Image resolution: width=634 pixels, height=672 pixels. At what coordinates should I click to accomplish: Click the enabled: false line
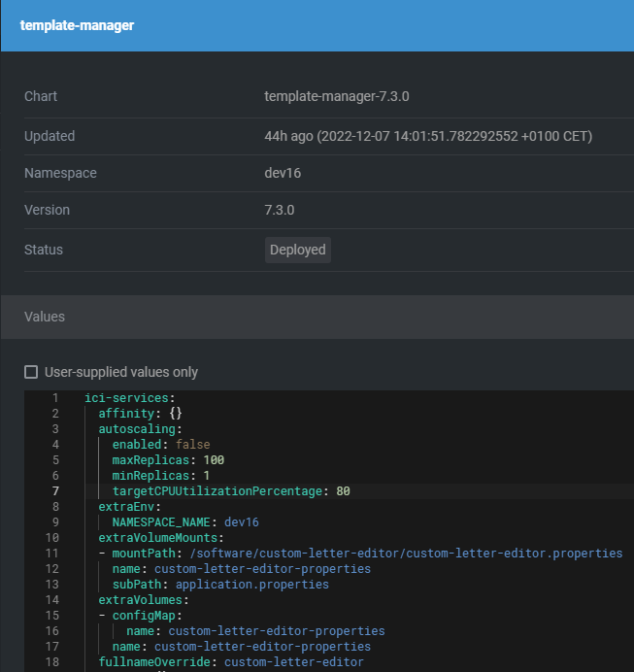[161, 445]
